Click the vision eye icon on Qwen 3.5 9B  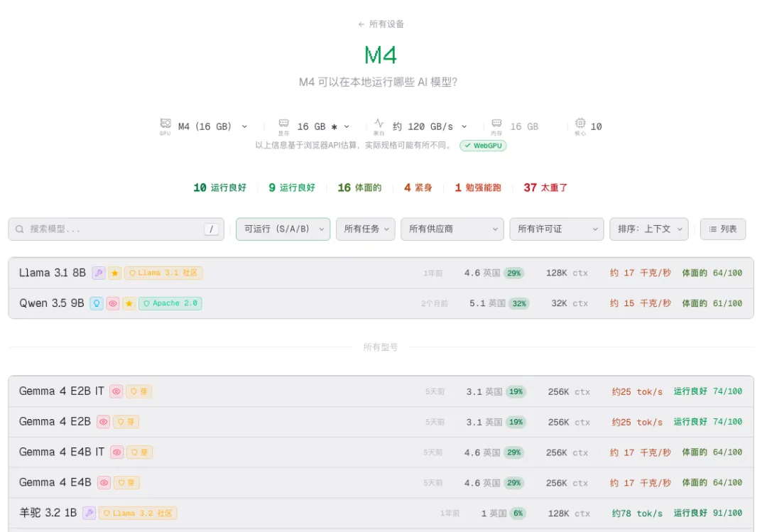113,303
